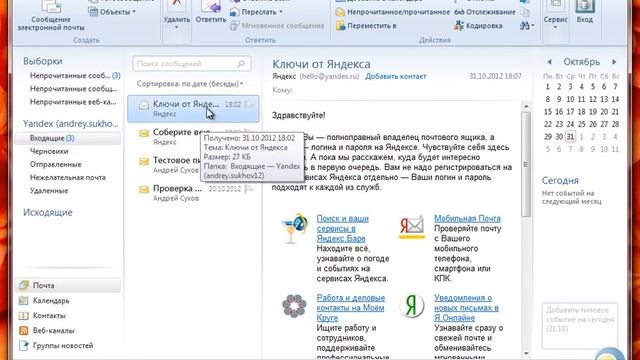The width and height of the screenshot is (640, 360).
Task: Switch to Почта view
Action: click(x=68, y=285)
